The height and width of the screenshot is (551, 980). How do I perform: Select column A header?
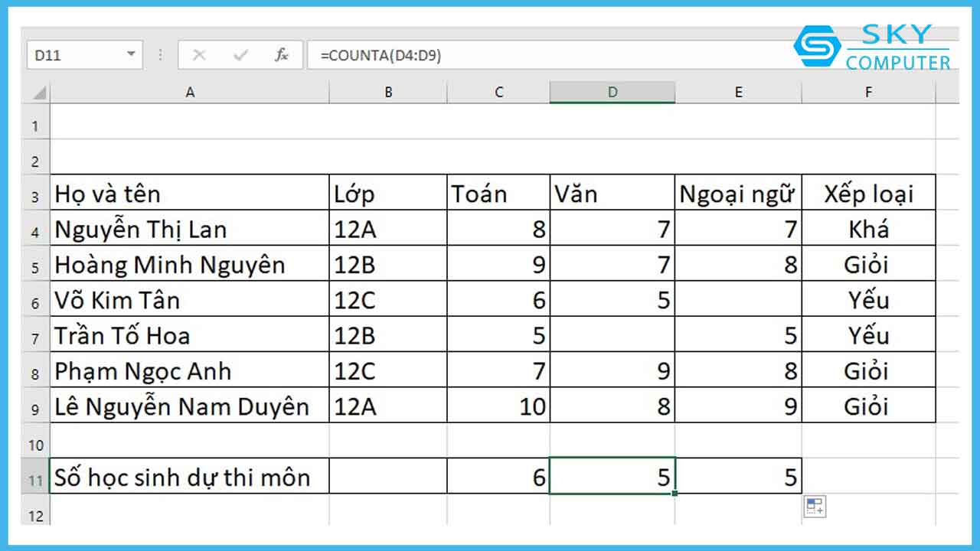coord(190,93)
